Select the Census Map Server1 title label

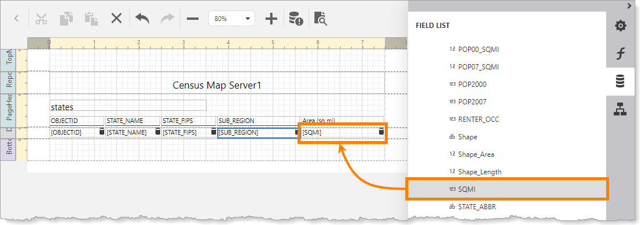tap(217, 85)
